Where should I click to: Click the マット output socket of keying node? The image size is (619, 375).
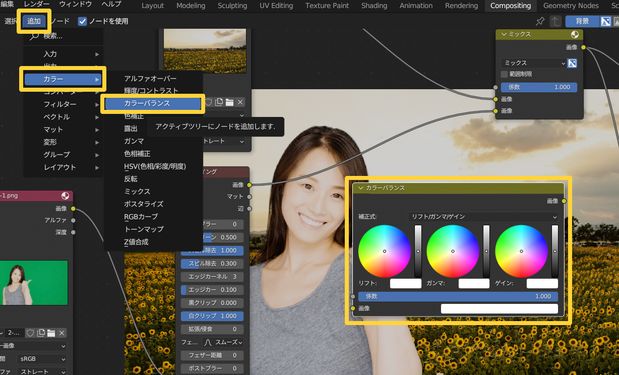click(x=249, y=197)
